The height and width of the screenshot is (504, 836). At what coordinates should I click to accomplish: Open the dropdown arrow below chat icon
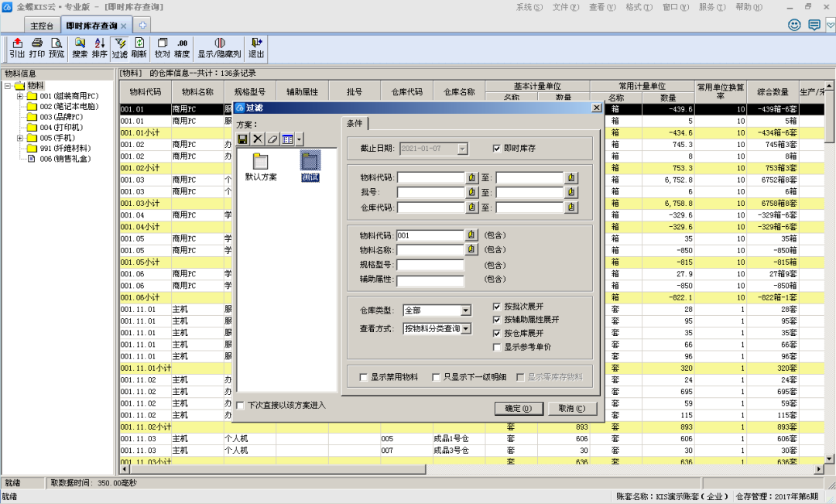click(x=830, y=25)
